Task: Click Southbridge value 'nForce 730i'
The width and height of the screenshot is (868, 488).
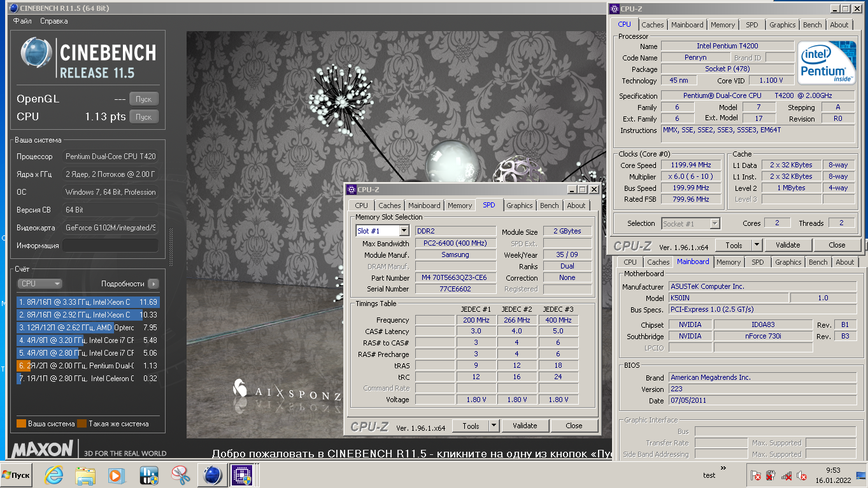Action: click(x=763, y=337)
